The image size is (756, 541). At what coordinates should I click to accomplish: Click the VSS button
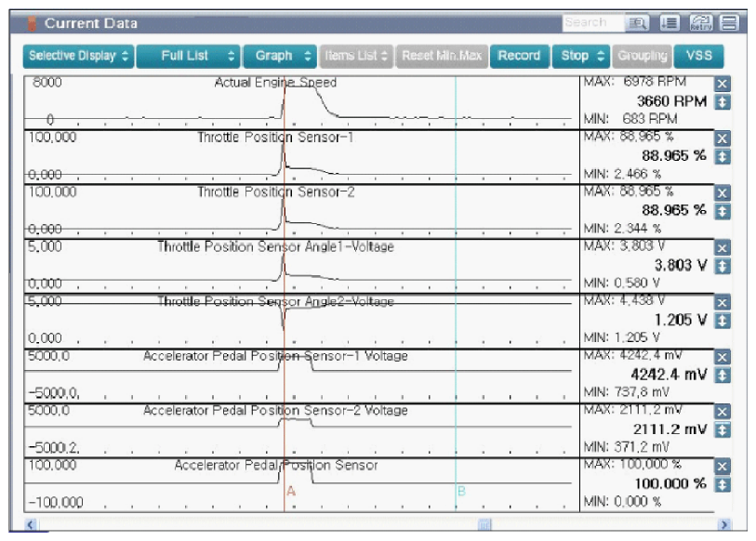(698, 56)
